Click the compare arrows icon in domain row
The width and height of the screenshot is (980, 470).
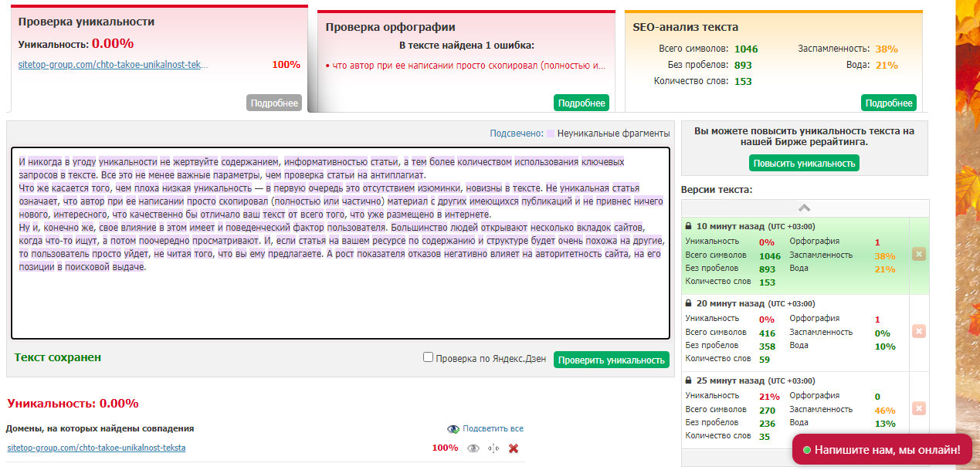tap(493, 448)
